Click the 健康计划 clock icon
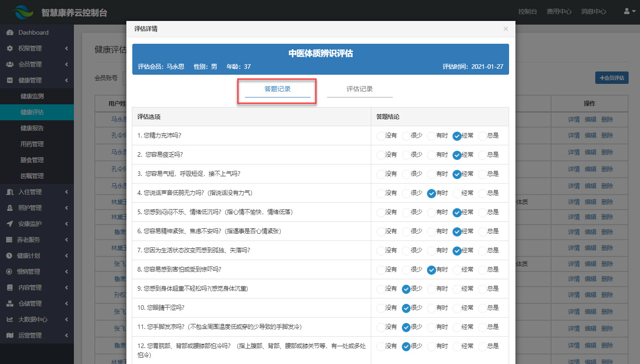The image size is (640, 364). coord(10,256)
